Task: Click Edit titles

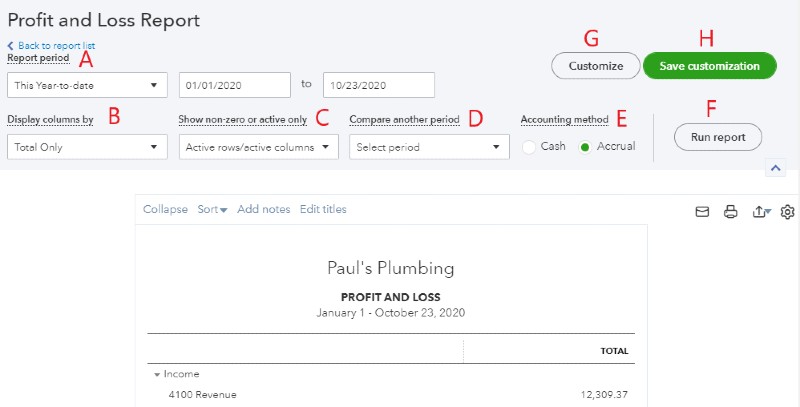Action: click(x=323, y=209)
